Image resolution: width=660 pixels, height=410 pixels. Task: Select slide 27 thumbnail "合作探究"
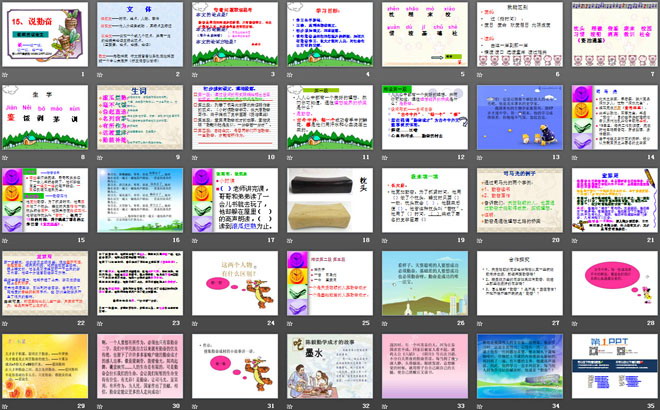520,283
